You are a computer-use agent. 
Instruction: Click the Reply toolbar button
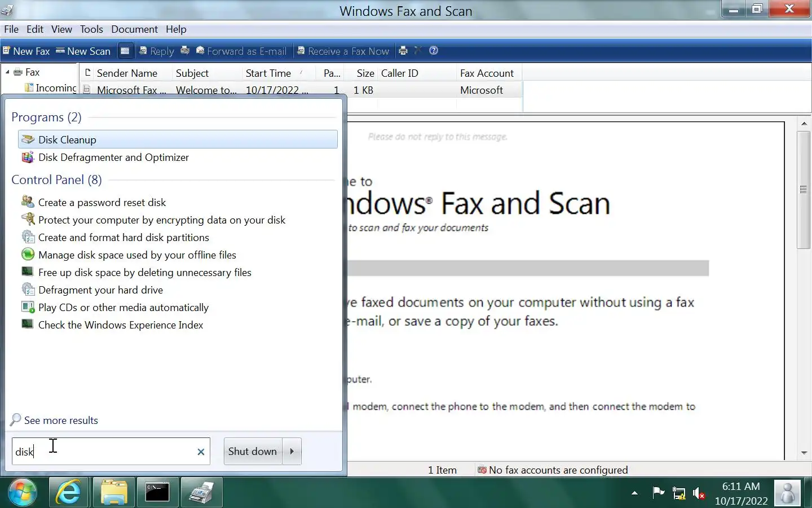157,51
